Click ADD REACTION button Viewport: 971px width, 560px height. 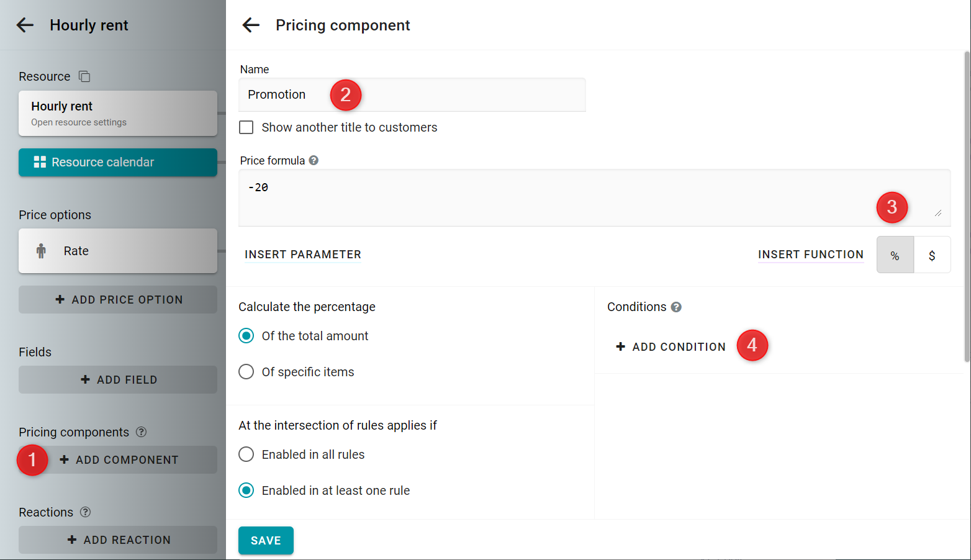118,540
